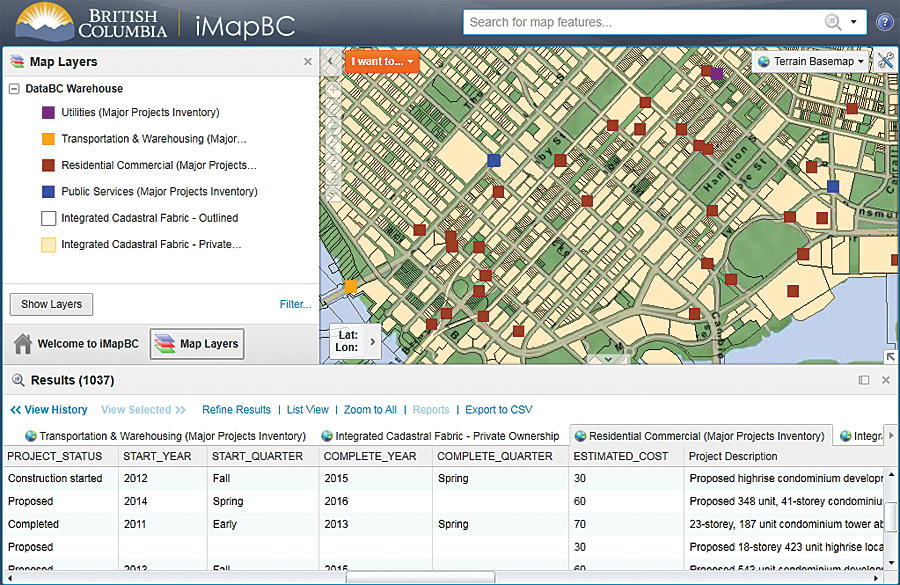Select cell 'Proposed 348 unit, 41-storey condominiu'
The image size is (900, 585).
pos(785,501)
